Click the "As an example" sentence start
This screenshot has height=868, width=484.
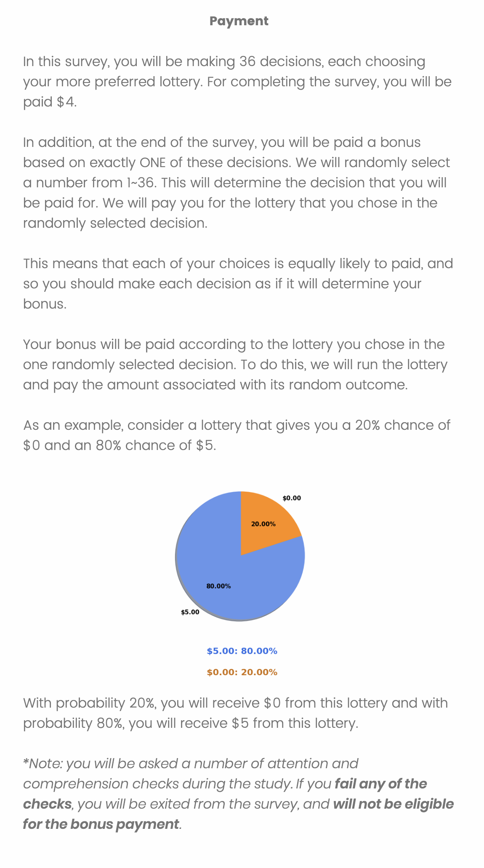(x=73, y=425)
